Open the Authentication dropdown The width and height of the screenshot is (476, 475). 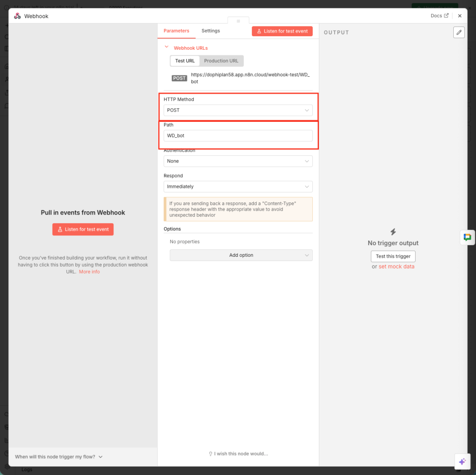[x=238, y=161]
